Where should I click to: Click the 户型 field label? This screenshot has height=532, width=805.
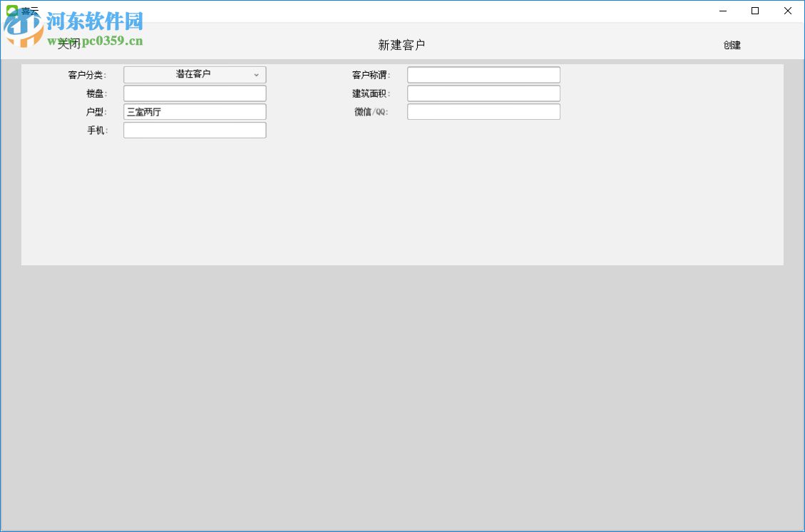tap(96, 111)
